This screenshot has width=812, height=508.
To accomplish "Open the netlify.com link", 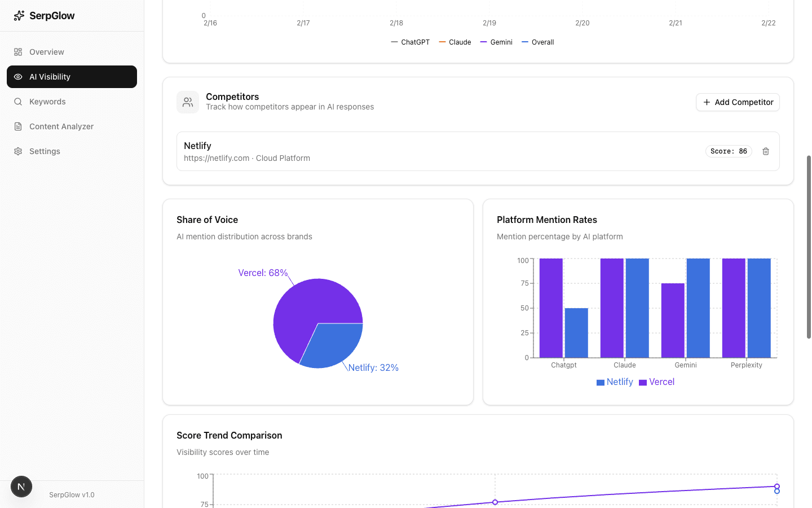I will (x=217, y=158).
